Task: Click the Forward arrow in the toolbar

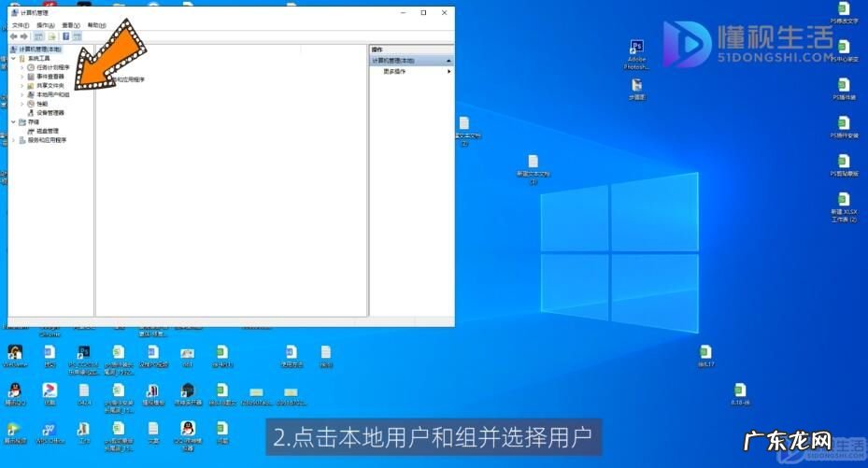Action: tap(23, 36)
